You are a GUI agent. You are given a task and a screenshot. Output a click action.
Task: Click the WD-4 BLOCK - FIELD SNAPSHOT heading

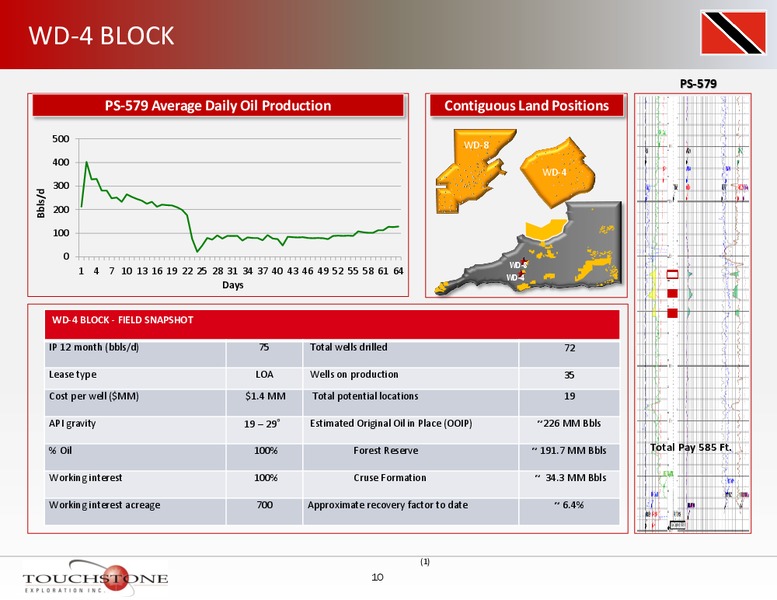122,320
